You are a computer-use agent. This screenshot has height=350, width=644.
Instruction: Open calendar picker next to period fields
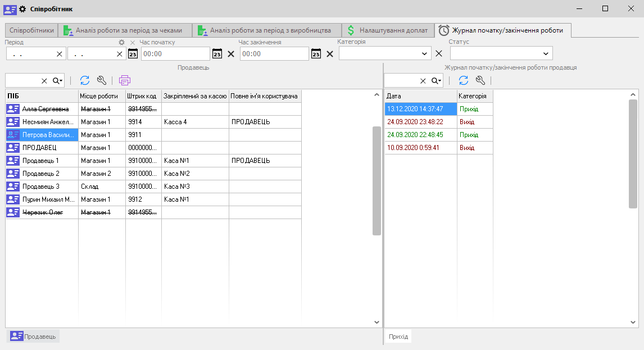[133, 53]
